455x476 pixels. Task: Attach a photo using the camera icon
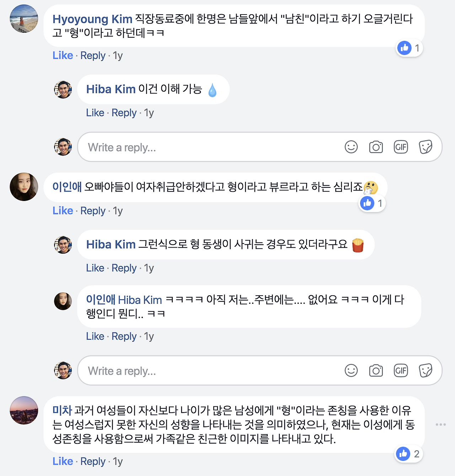click(376, 147)
